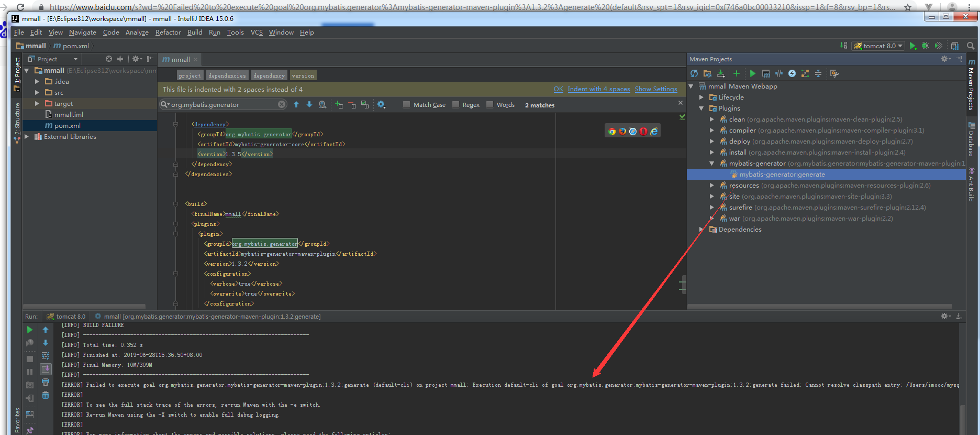Image resolution: width=980 pixels, height=435 pixels.
Task: Open tomcat 8.0 run configuration dropdown
Action: [x=879, y=46]
